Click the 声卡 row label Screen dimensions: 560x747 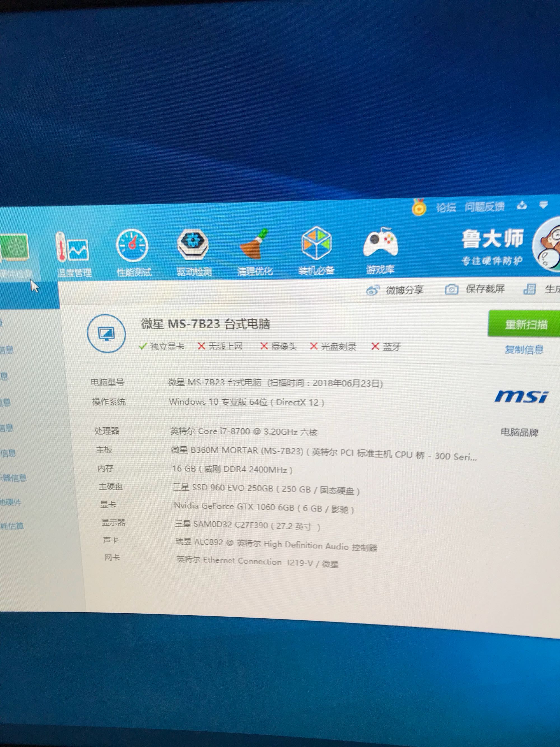pos(111,540)
